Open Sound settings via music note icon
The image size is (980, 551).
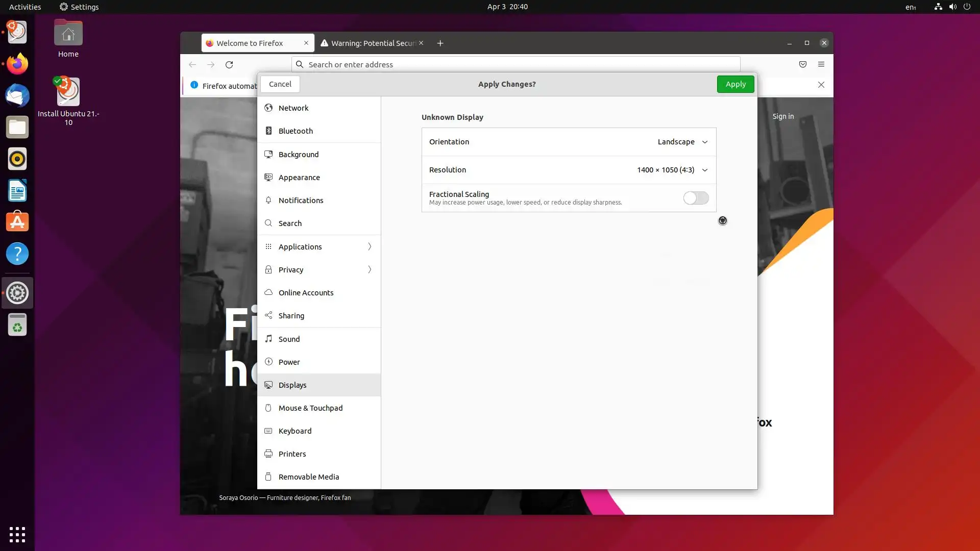pyautogui.click(x=268, y=339)
